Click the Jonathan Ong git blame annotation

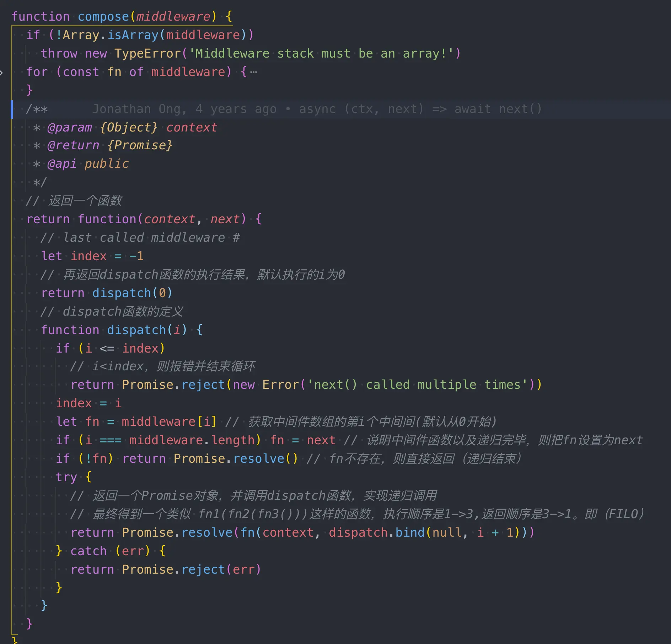(317, 109)
